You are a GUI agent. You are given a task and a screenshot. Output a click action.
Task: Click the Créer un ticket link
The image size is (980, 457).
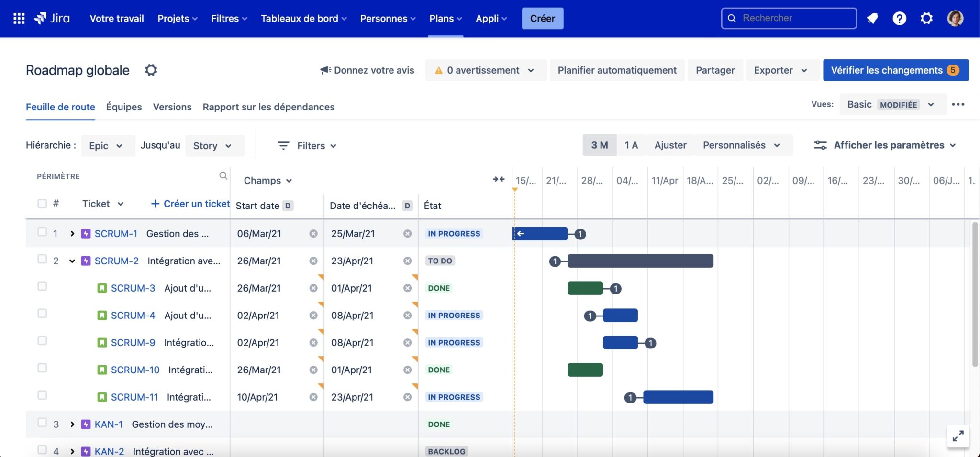(190, 203)
